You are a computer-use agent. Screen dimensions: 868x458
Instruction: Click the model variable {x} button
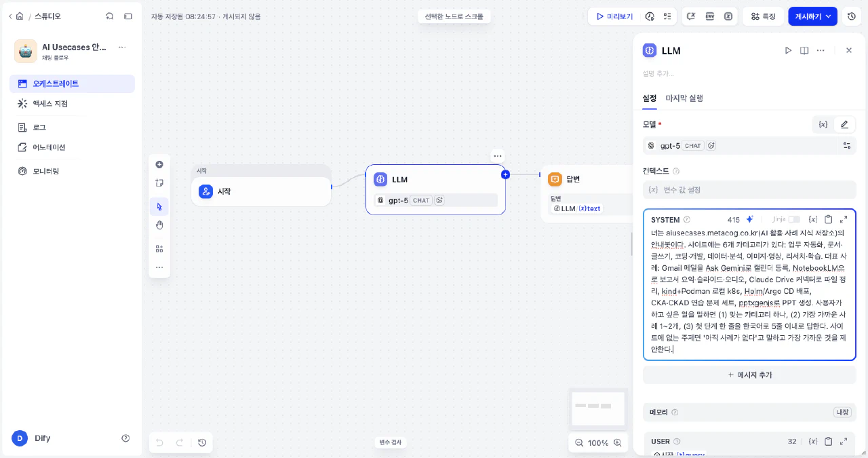tap(823, 125)
